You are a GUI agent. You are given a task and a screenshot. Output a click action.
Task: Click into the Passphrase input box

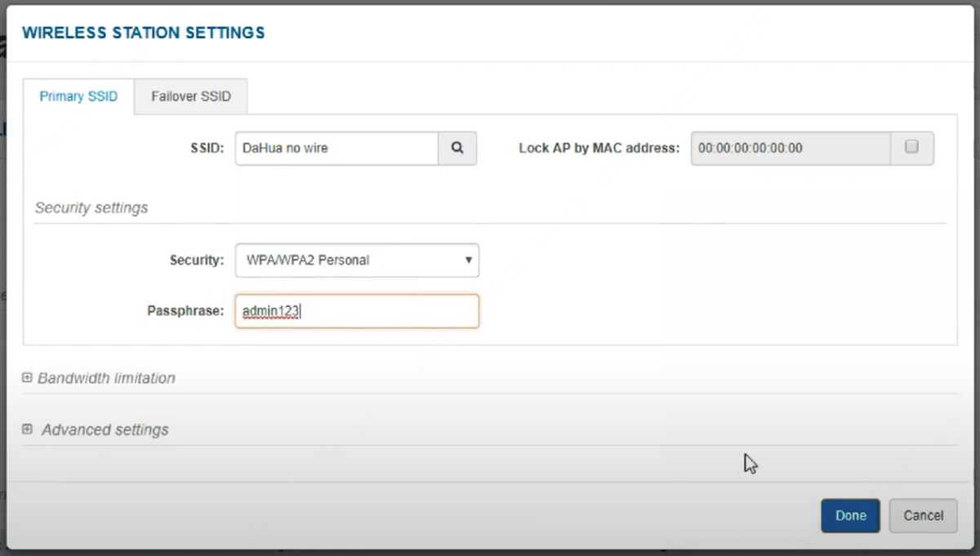point(357,311)
